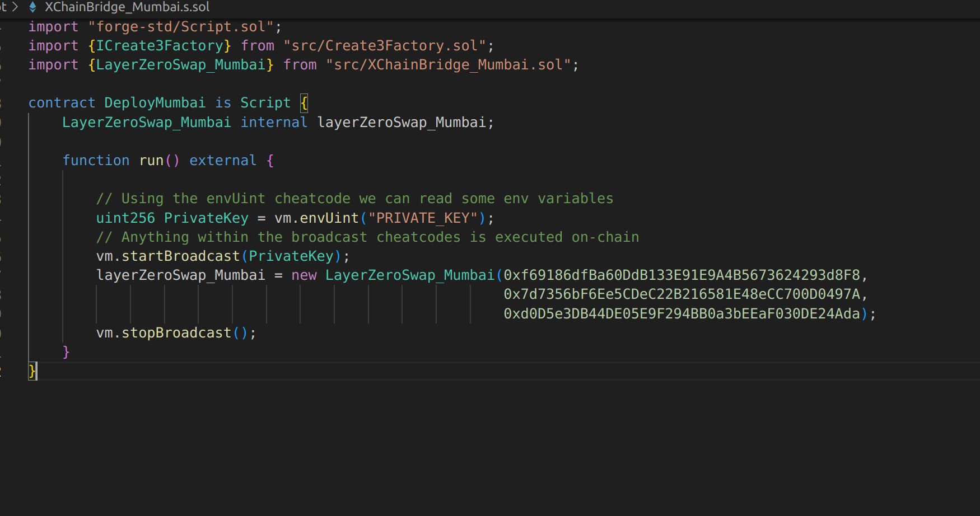Place cursor on the DeployMumbai contract name
The height and width of the screenshot is (516, 980).
155,103
